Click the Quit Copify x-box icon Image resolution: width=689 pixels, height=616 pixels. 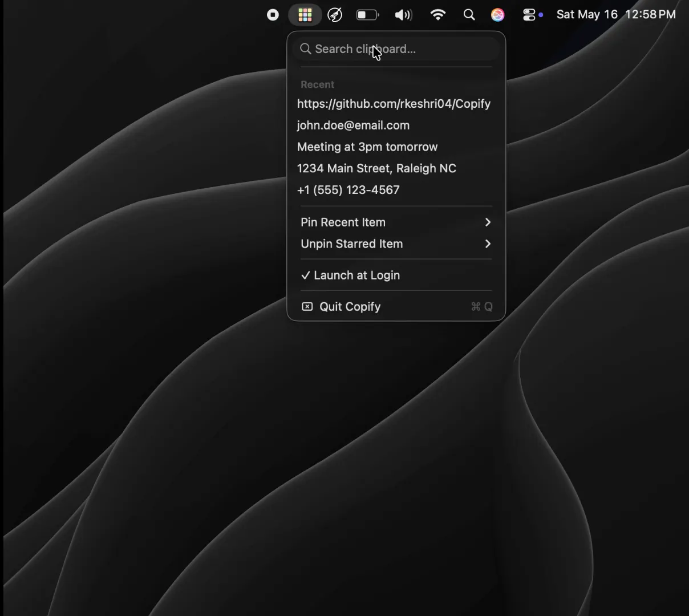coord(307,307)
